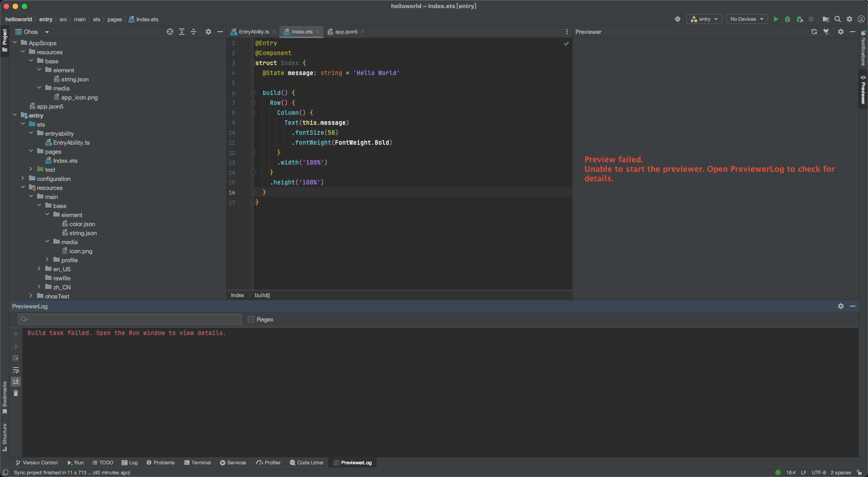868x477 pixels.
Task: Go to previous log entry up arrow
Action: click(x=16, y=335)
